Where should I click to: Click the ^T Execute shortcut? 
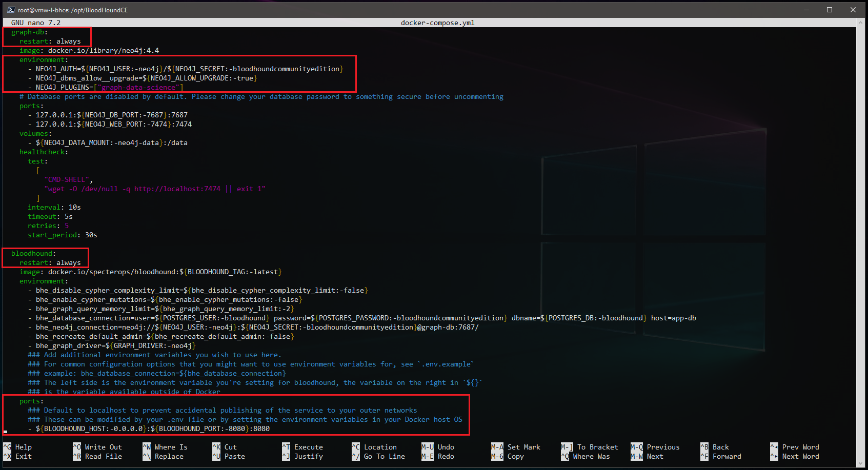coord(302,447)
